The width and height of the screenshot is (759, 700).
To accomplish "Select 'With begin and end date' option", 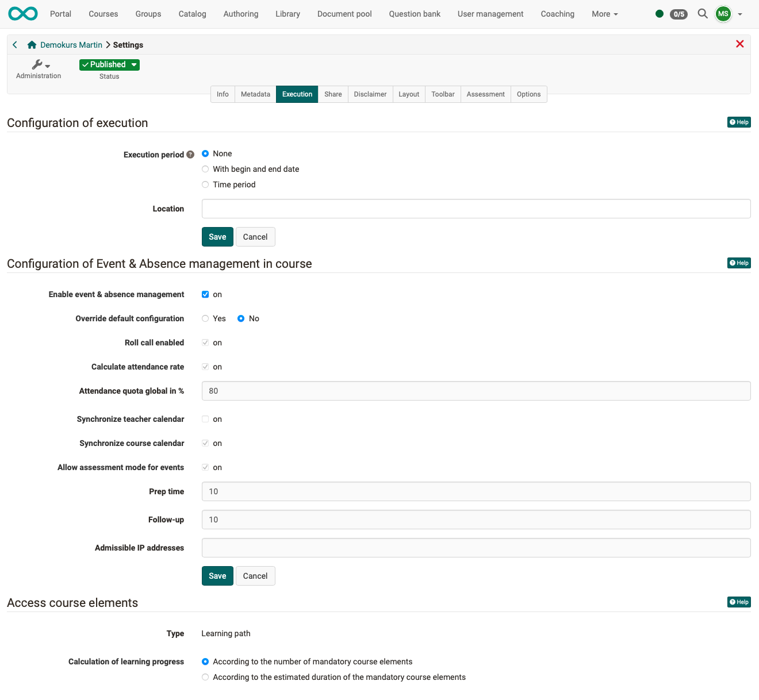I will pos(205,169).
